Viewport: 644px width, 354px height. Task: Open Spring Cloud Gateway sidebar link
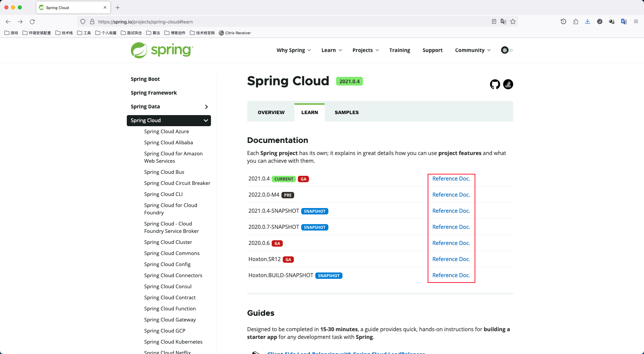170,320
